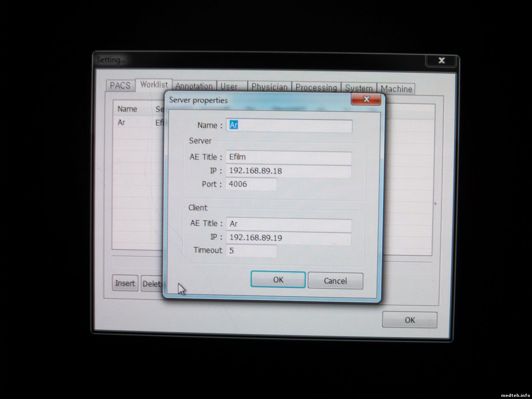Image resolution: width=532 pixels, height=399 pixels.
Task: Click the Insert button
Action: point(125,283)
